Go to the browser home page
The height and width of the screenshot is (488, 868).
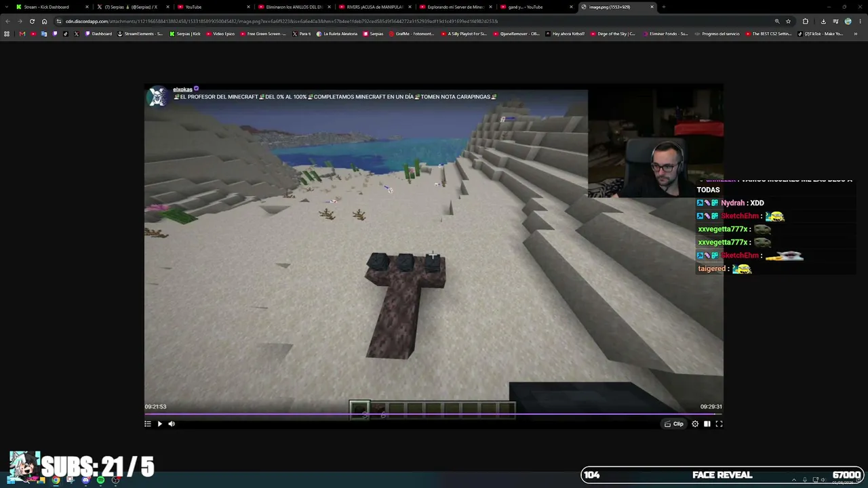tap(45, 21)
